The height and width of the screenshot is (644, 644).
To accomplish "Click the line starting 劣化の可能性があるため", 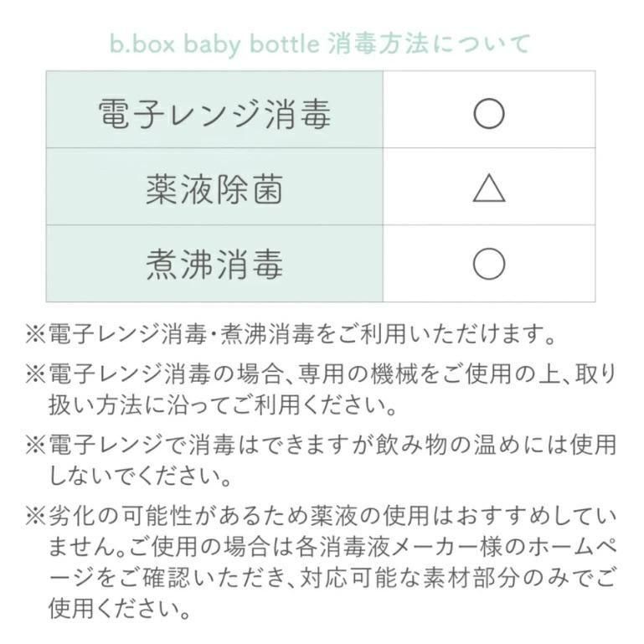I will pos(331,515).
